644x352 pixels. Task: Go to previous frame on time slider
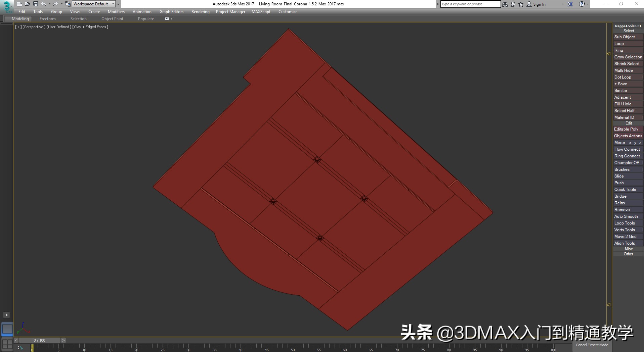[x=16, y=340]
